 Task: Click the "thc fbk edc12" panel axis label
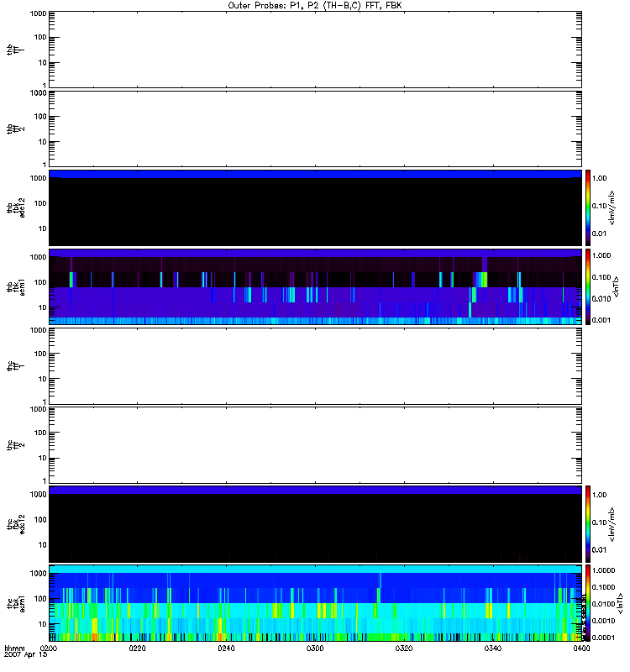tap(15, 523)
